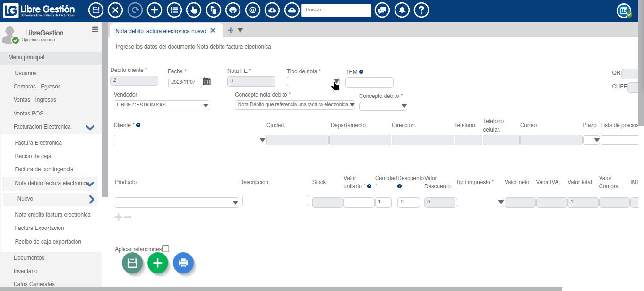644x291 pixels.
Task: Click Opciones usuario link
Action: pos(38,40)
